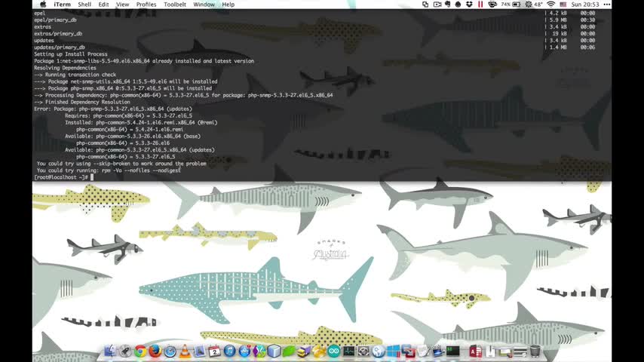Click the 'Resolving Dependencies' line
Screen dimensions: 644x362
point(65,68)
